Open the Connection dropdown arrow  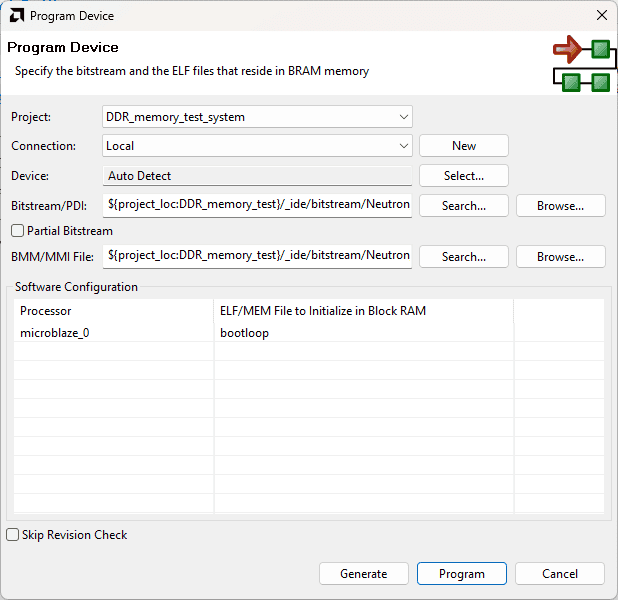(403, 146)
